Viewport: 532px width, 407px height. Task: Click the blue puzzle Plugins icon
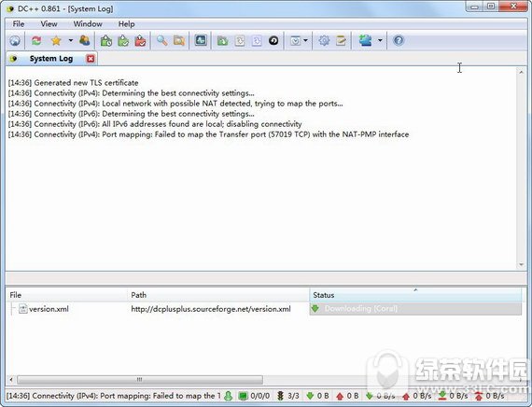click(x=366, y=41)
